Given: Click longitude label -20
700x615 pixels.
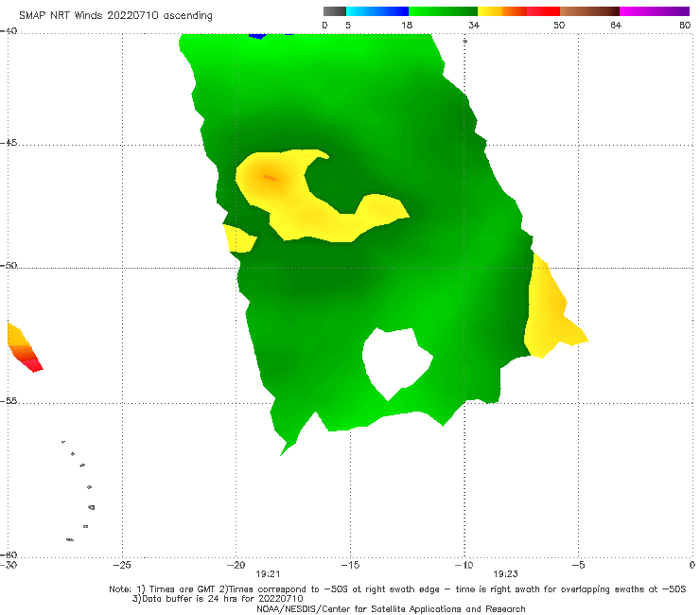Looking at the screenshot, I should pyautogui.click(x=236, y=565).
